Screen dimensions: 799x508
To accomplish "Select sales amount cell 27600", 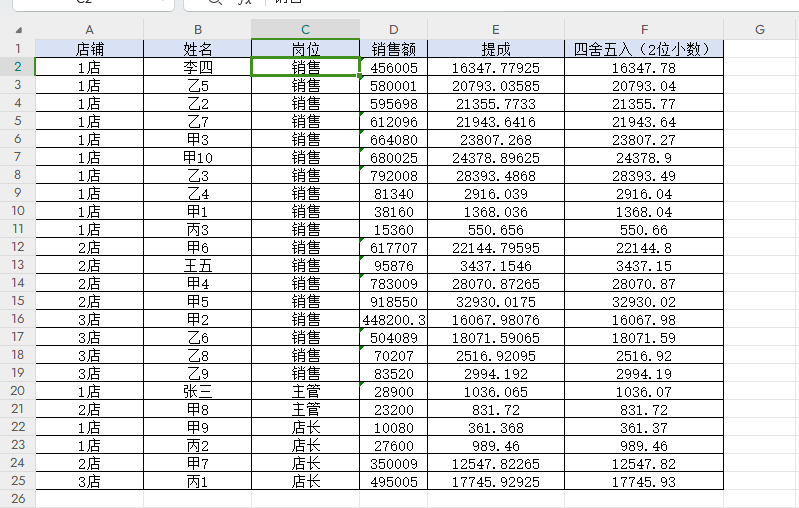I will 393,445.
